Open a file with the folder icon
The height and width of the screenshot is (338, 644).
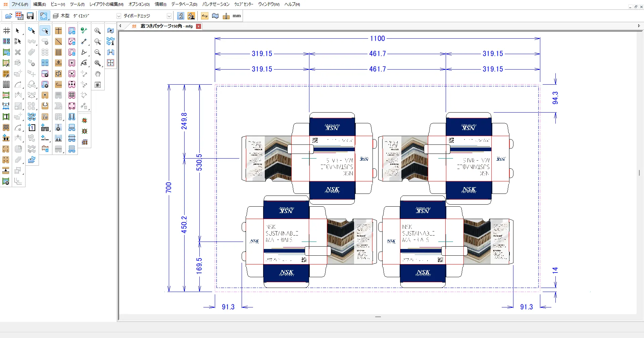[8, 16]
